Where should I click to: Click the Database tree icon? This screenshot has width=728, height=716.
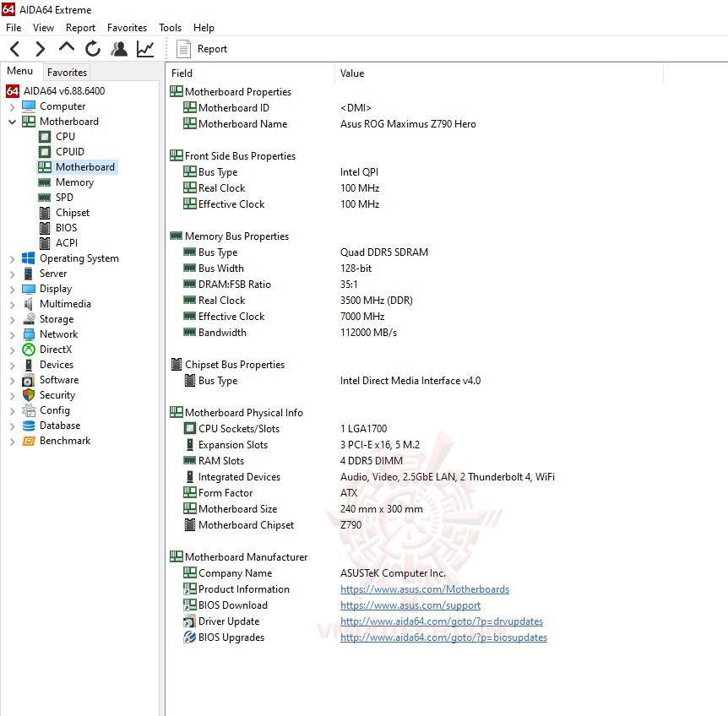[x=29, y=426]
